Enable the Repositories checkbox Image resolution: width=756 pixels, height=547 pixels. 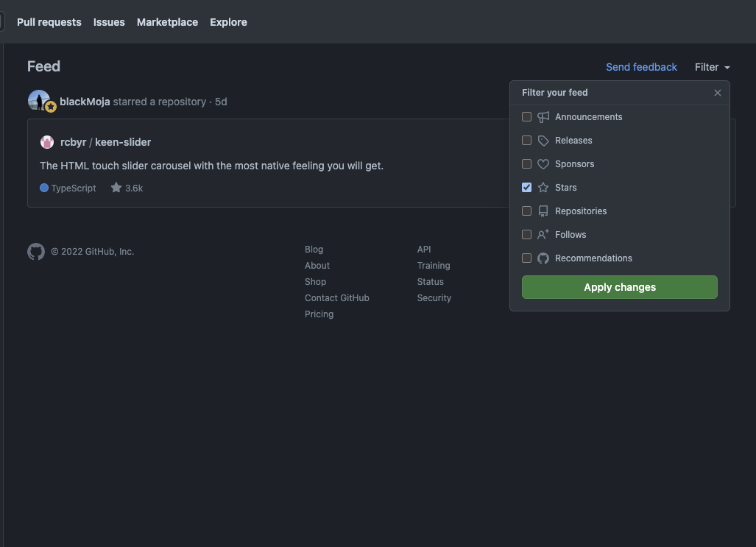coord(526,211)
